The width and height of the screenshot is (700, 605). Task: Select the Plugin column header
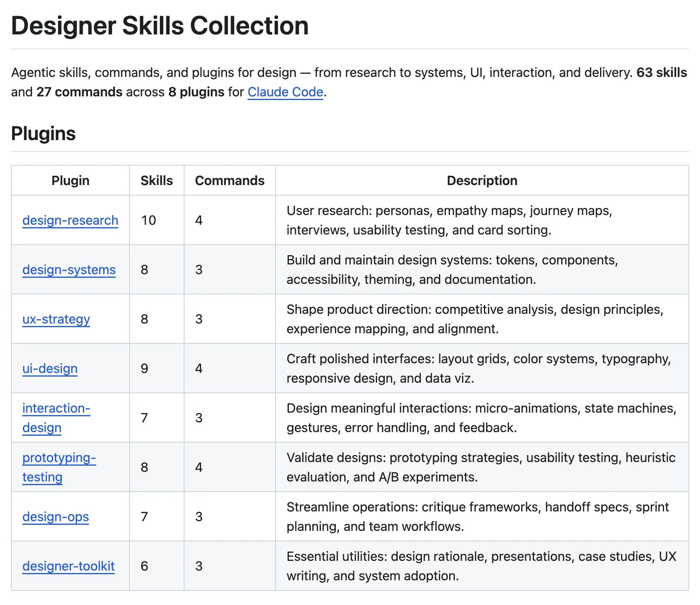coord(70,181)
